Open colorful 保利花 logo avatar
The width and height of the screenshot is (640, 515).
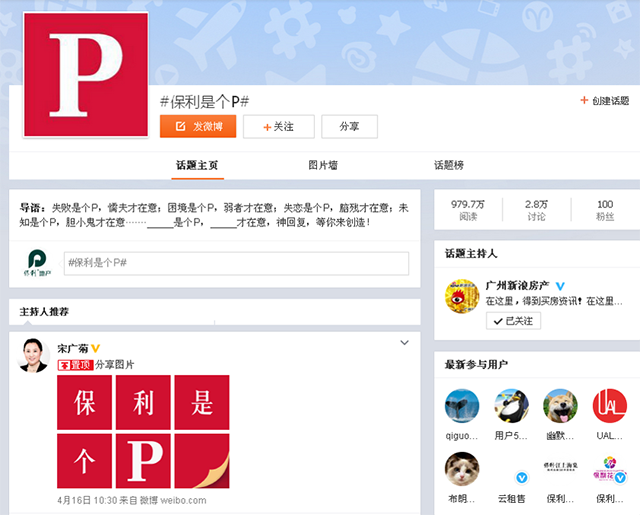[609, 469]
